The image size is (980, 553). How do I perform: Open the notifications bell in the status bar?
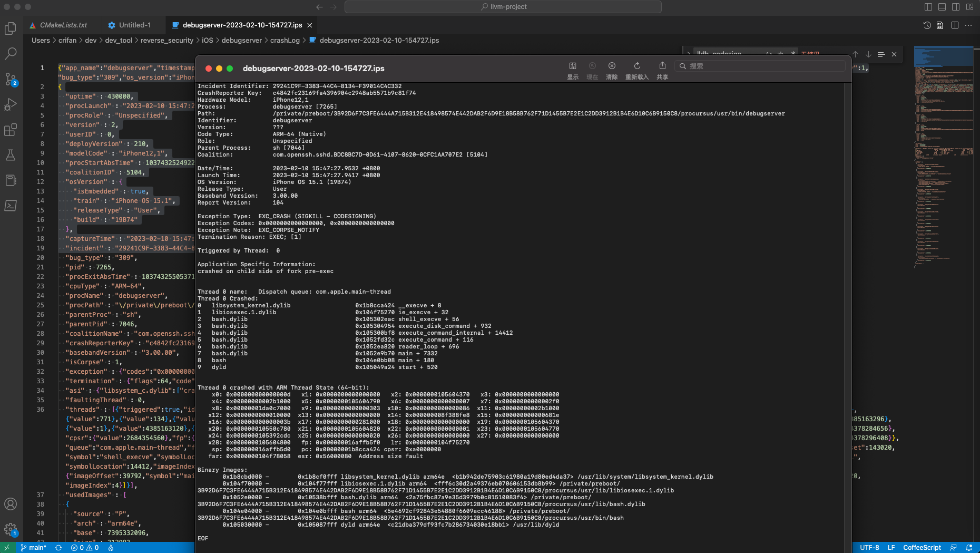(x=969, y=548)
